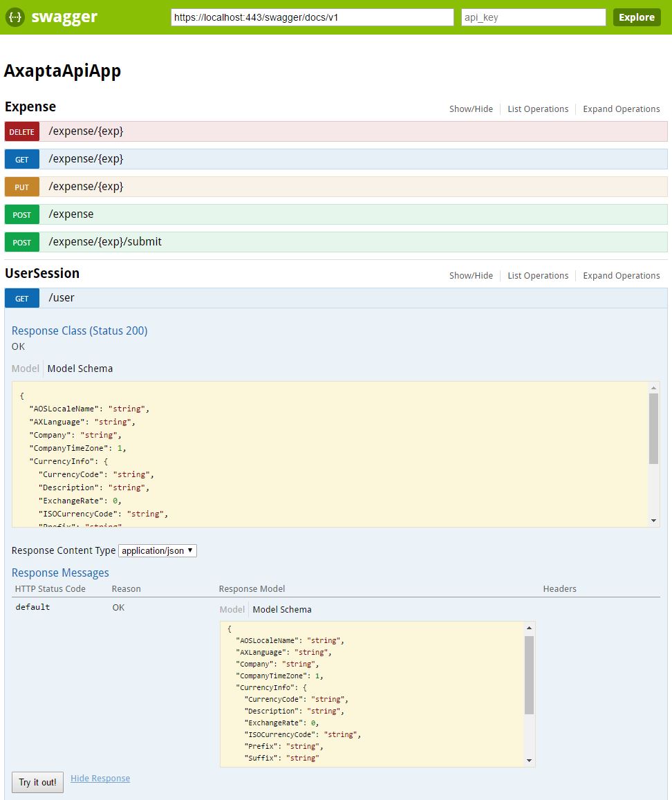Toggle Show/Hide for UserSession section
The image size is (672, 800).
[471, 276]
